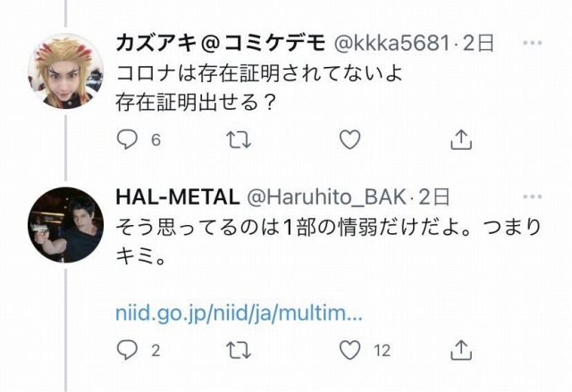Open カズアキ's profile picture
572x392 pixels.
[65, 71]
